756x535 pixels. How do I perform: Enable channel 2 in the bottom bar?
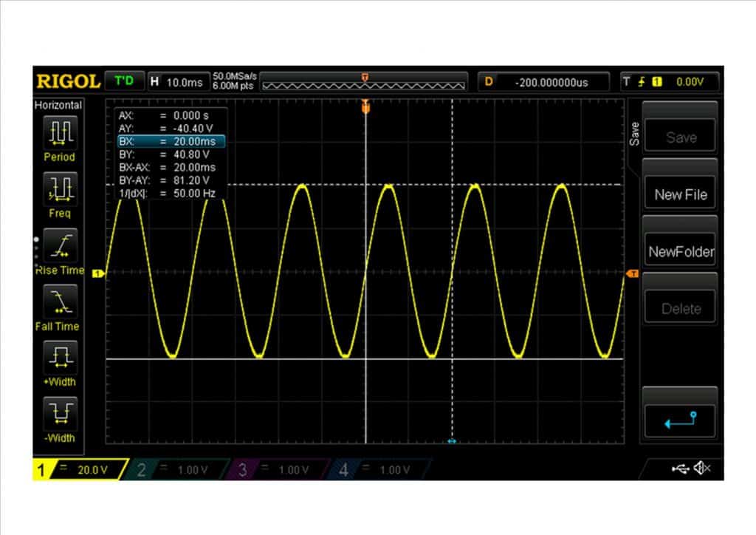pos(177,470)
